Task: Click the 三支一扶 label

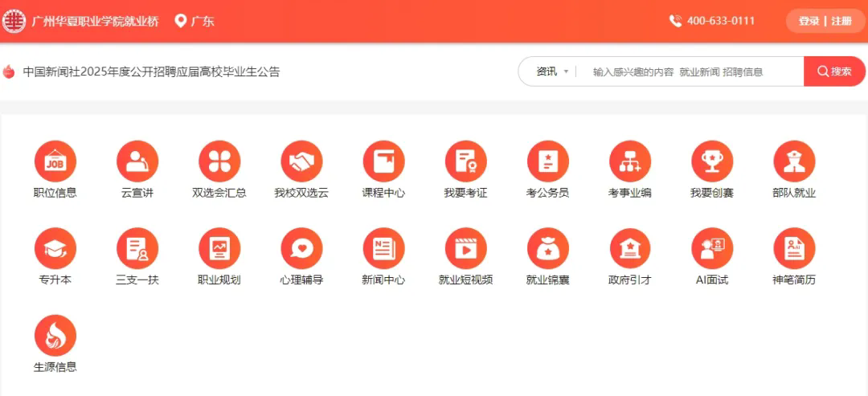Action: pos(137,280)
